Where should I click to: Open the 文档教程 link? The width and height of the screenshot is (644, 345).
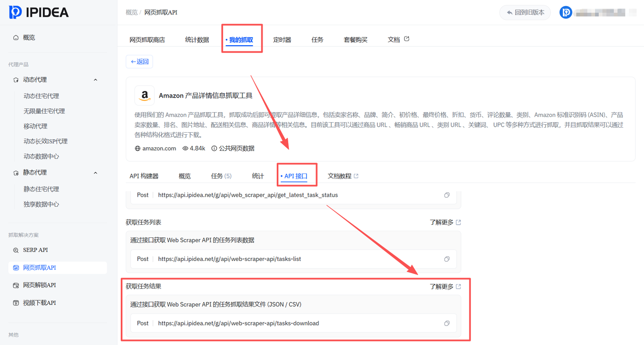(x=343, y=176)
